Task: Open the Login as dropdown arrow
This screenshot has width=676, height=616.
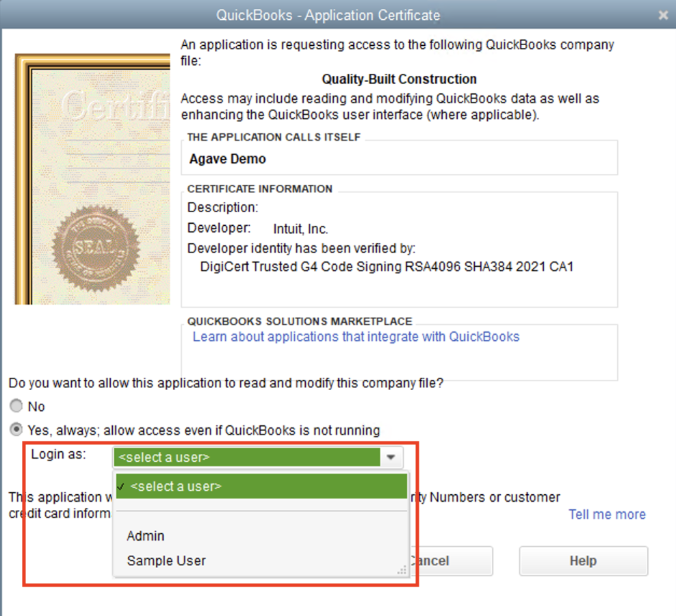Action: pyautogui.click(x=391, y=457)
